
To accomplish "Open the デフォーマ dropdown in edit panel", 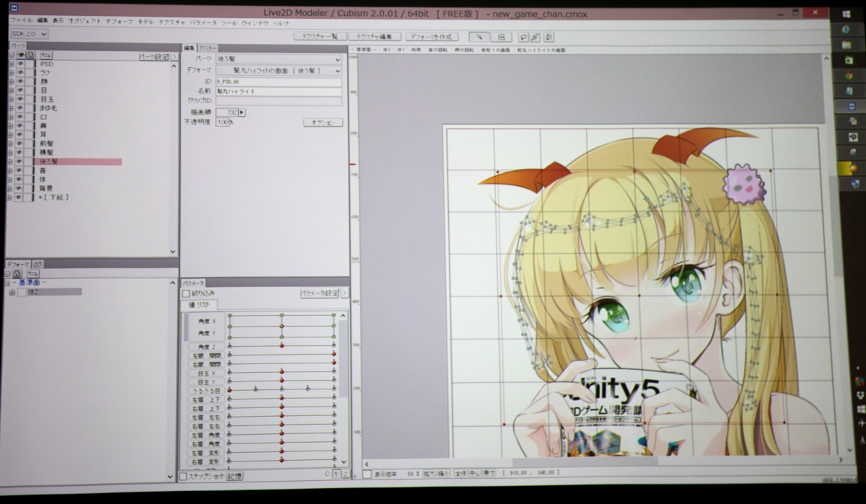I will tap(279, 71).
